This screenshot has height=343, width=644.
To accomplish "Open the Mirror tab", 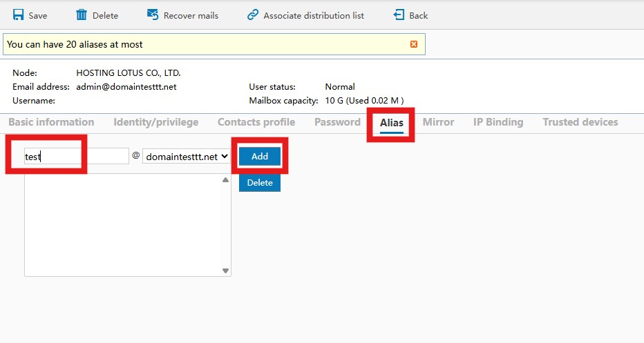I will (438, 122).
